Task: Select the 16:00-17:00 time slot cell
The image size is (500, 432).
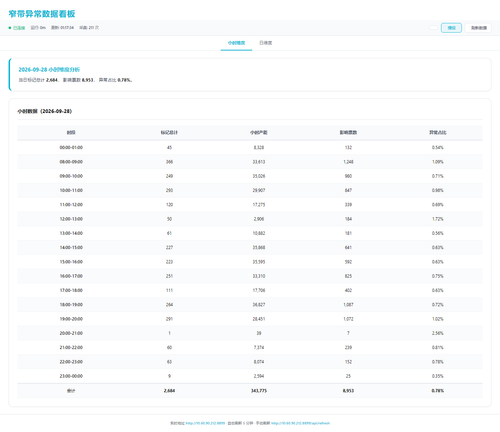Action: (71, 276)
